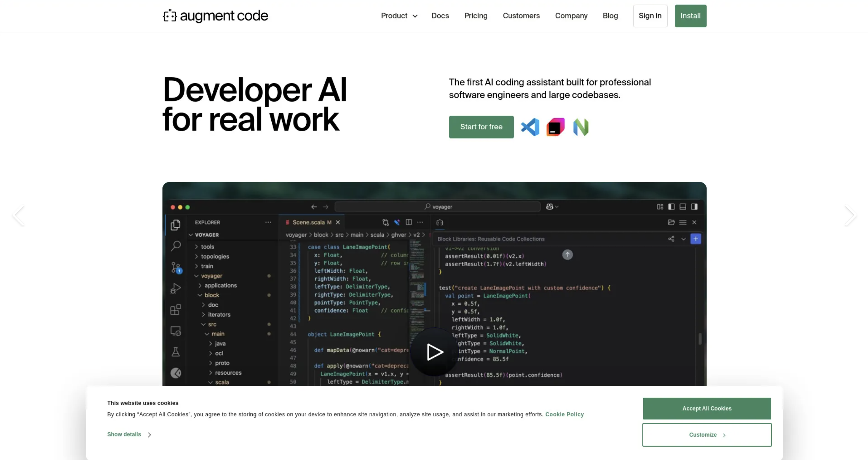Click the augment code logo
The height and width of the screenshot is (460, 868).
[215, 15]
